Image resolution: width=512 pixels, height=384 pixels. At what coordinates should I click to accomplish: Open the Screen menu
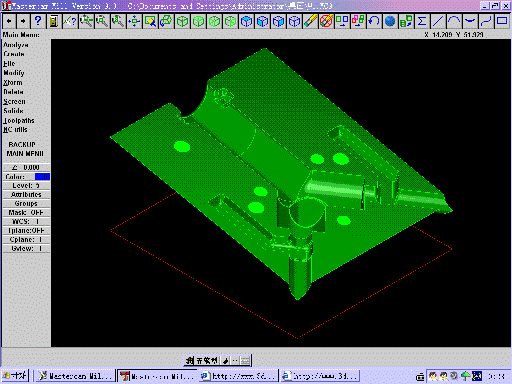(x=14, y=102)
